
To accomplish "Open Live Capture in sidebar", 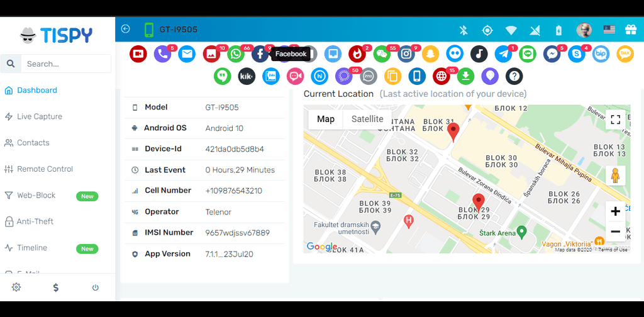I will [40, 116].
